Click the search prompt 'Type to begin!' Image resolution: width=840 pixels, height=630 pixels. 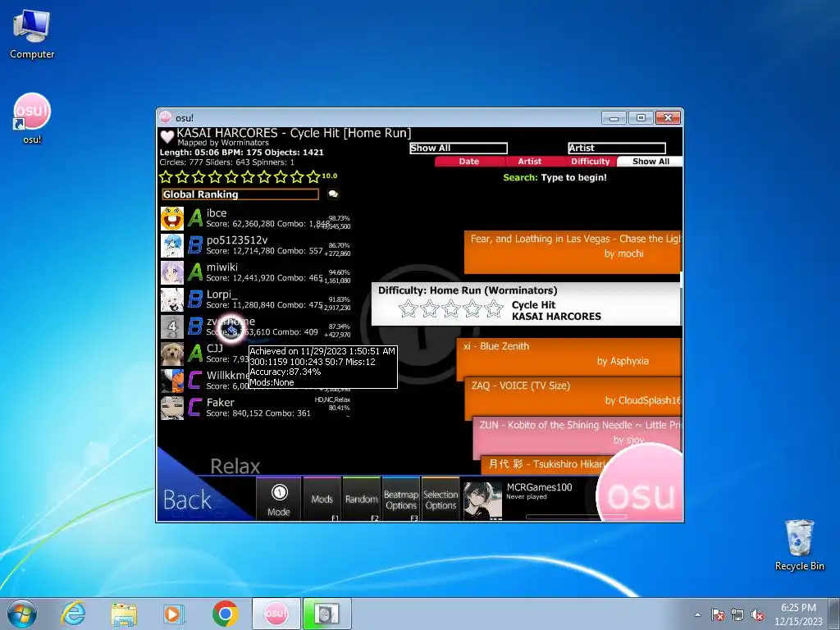(573, 177)
